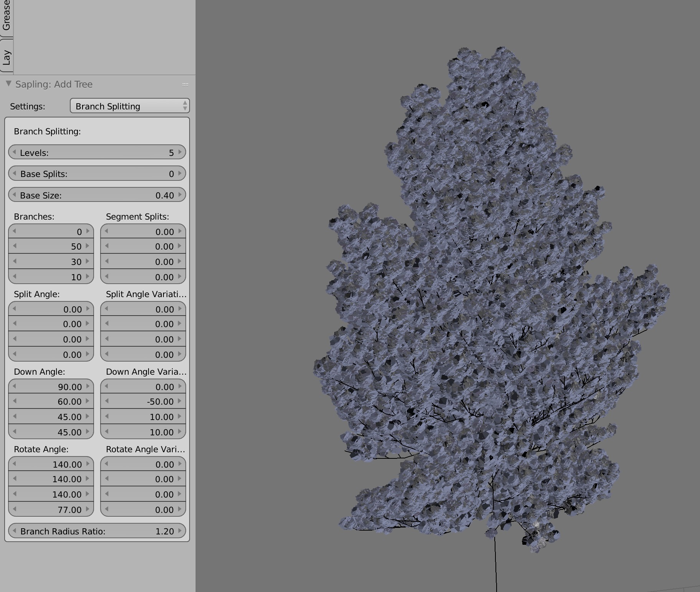Increase Base Size with right arrow

point(180,195)
